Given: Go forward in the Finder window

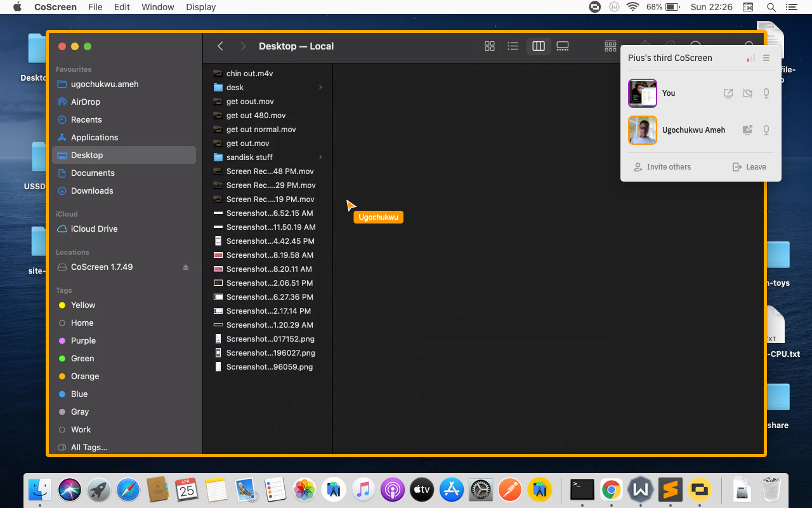Looking at the screenshot, I should [243, 46].
